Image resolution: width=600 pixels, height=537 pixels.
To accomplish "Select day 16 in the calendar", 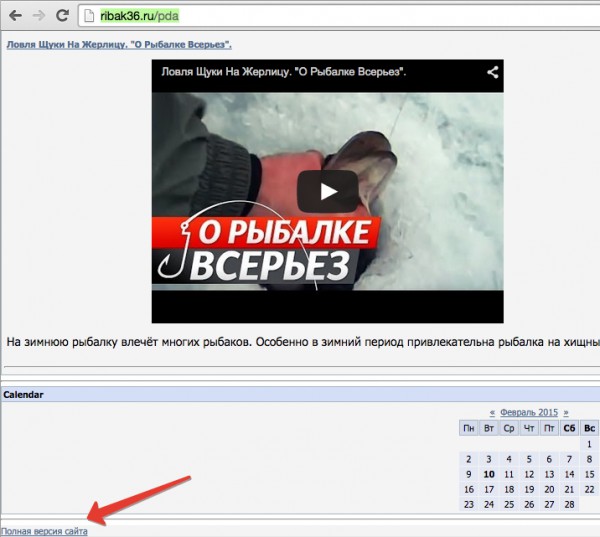I will tap(469, 490).
